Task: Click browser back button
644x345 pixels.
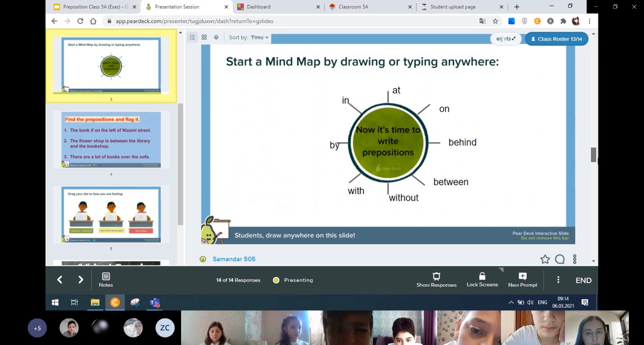Action: click(x=54, y=21)
